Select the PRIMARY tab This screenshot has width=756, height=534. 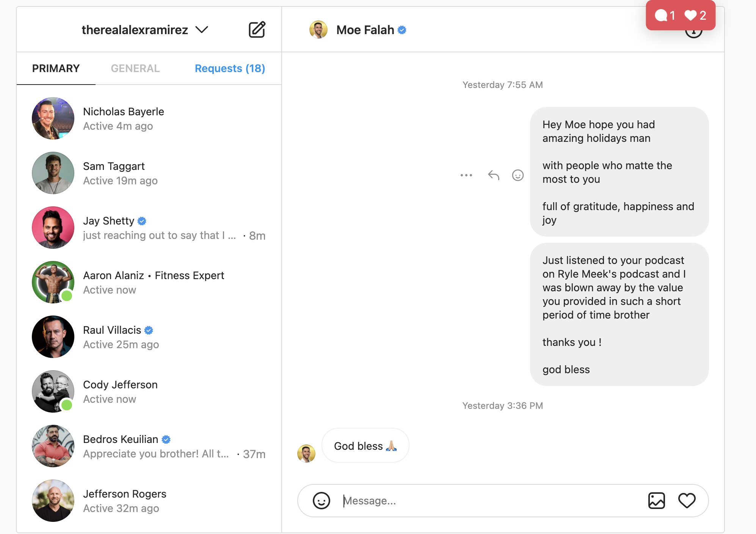tap(56, 68)
